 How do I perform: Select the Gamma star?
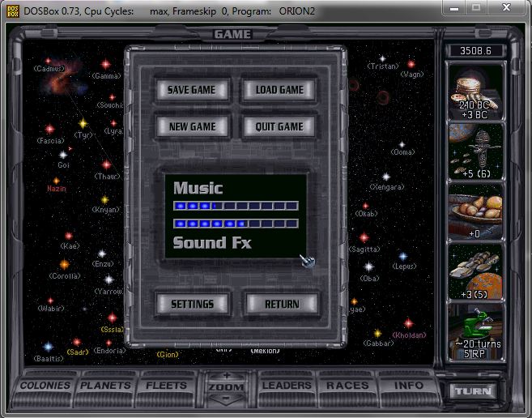click(x=105, y=64)
